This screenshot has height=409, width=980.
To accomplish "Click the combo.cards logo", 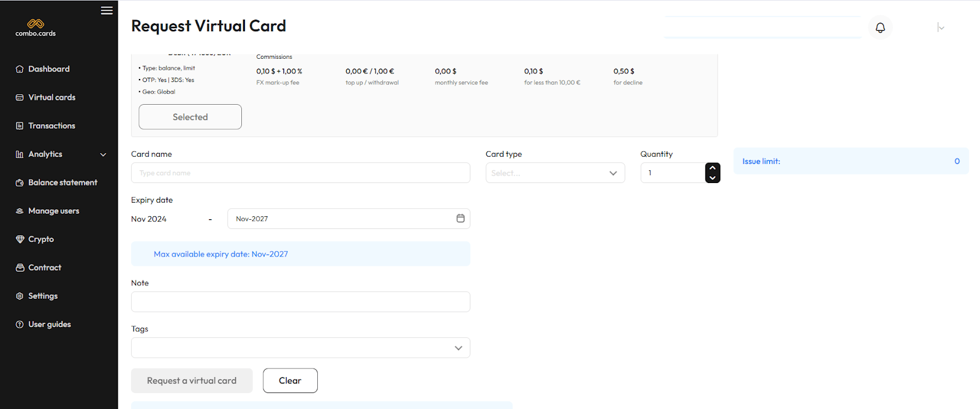I will (x=36, y=28).
